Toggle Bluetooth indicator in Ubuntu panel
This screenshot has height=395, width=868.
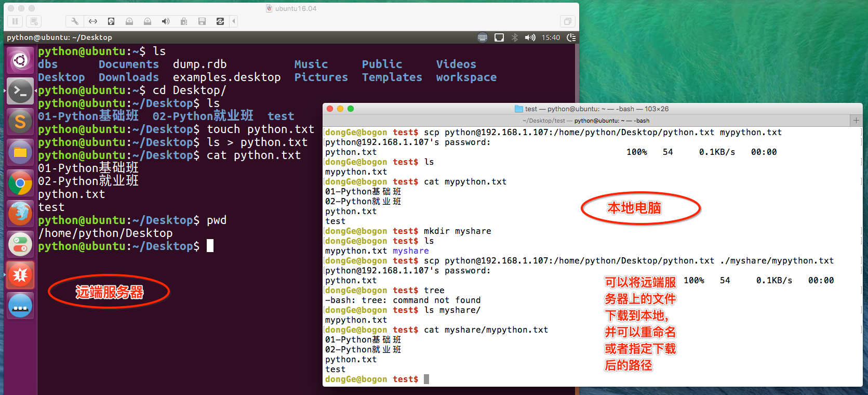(514, 37)
